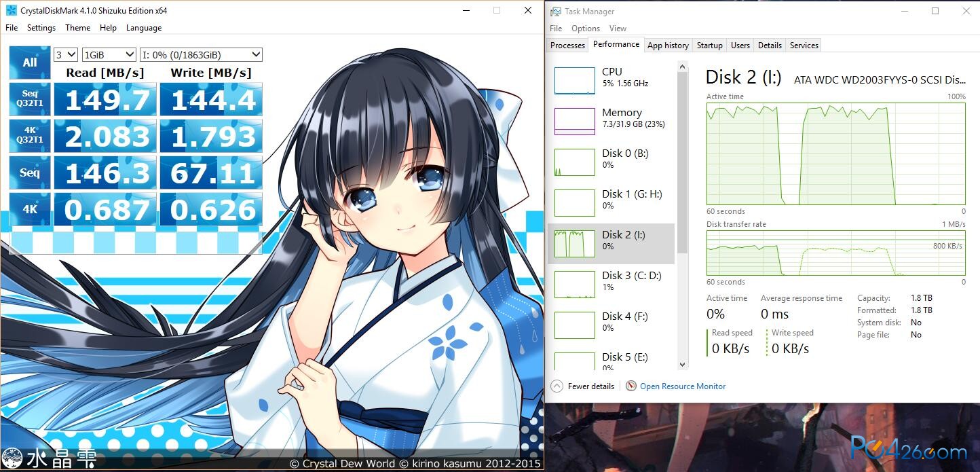Click the Seq Q32T1 write result 144.4
The height and width of the screenshot is (472, 980).
[x=211, y=100]
